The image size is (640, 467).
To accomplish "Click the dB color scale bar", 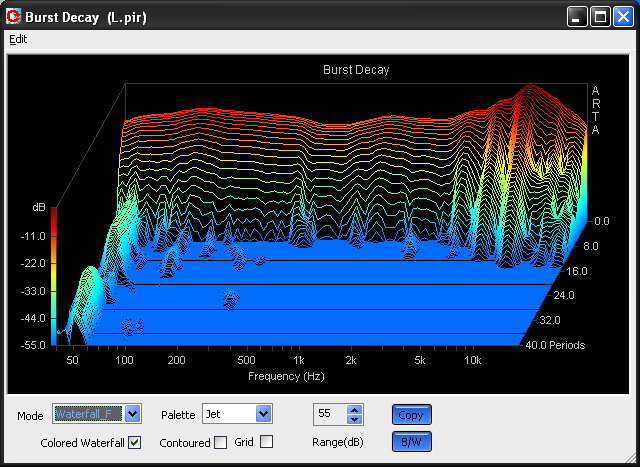I will [53, 276].
